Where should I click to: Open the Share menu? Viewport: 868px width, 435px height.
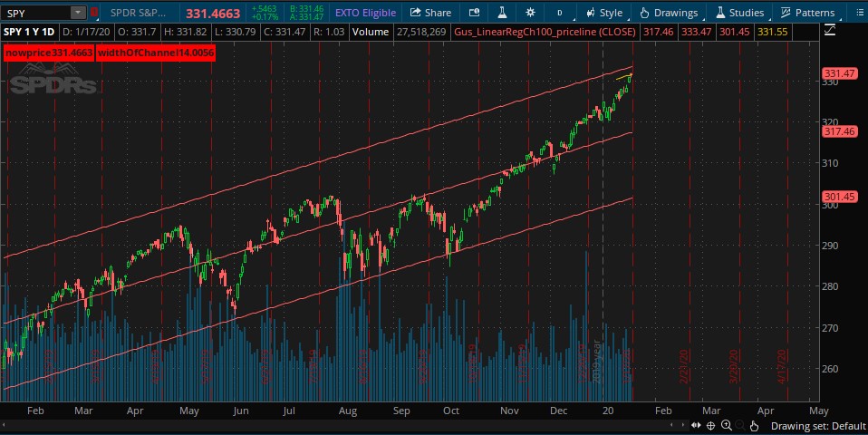(x=430, y=12)
